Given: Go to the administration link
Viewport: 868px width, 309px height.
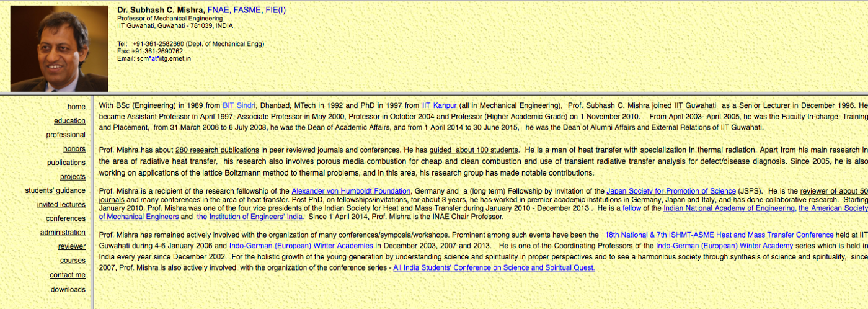Looking at the screenshot, I should [x=63, y=233].
